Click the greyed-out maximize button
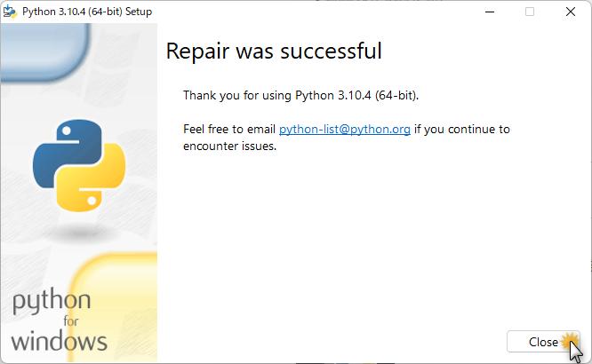592x364 pixels. point(530,12)
